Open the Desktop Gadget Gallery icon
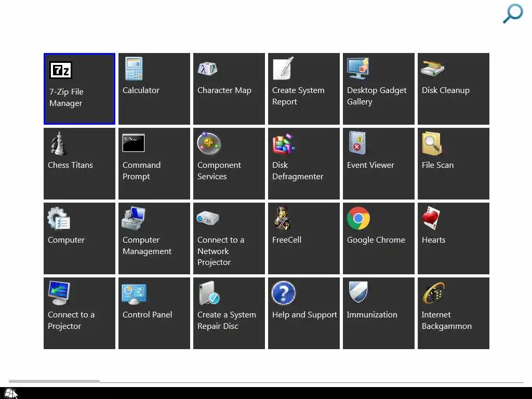Viewport: 532px width, 399px height. [x=358, y=68]
